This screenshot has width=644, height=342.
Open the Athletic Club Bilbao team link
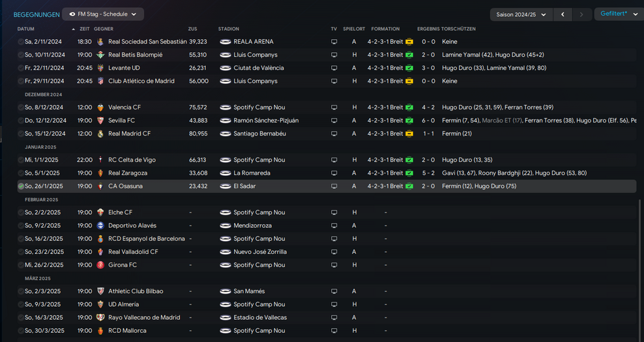(x=136, y=291)
